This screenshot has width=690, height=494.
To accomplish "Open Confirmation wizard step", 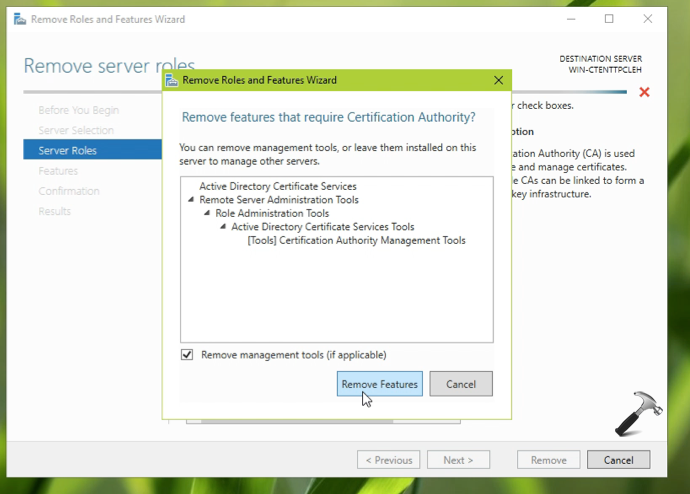I will [69, 191].
